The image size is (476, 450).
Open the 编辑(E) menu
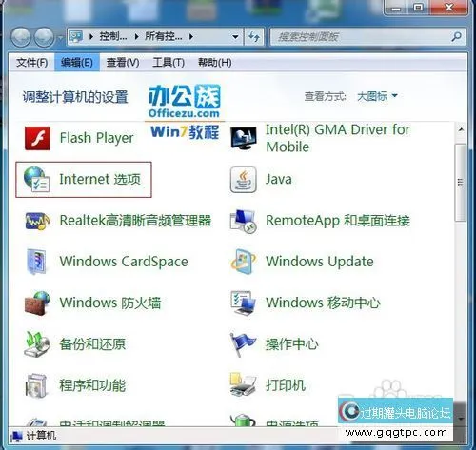(x=77, y=63)
